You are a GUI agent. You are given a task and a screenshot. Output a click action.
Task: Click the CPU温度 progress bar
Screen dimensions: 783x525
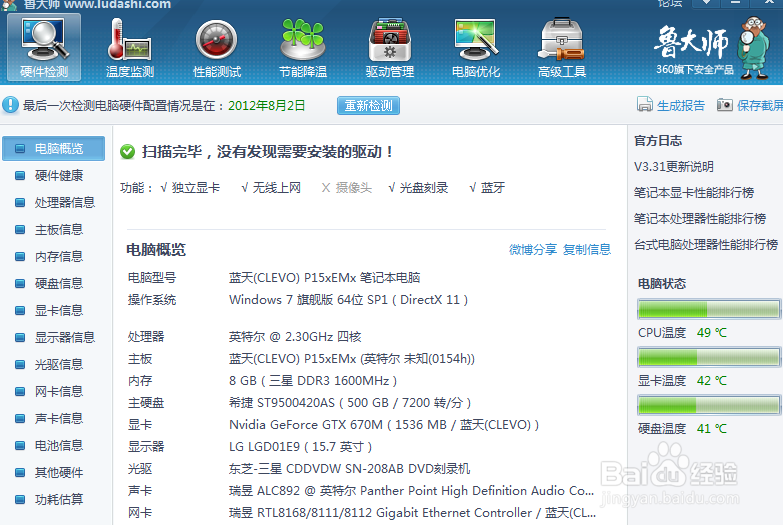tap(709, 309)
